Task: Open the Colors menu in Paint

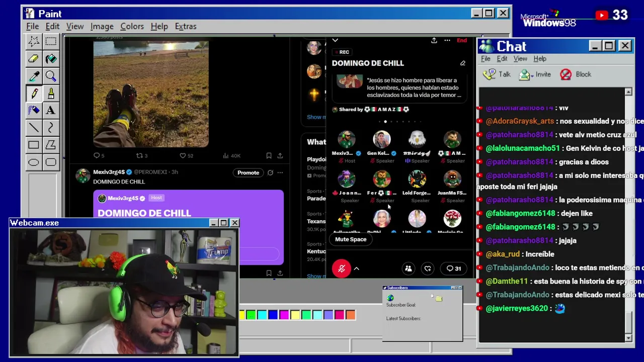Action: click(132, 26)
